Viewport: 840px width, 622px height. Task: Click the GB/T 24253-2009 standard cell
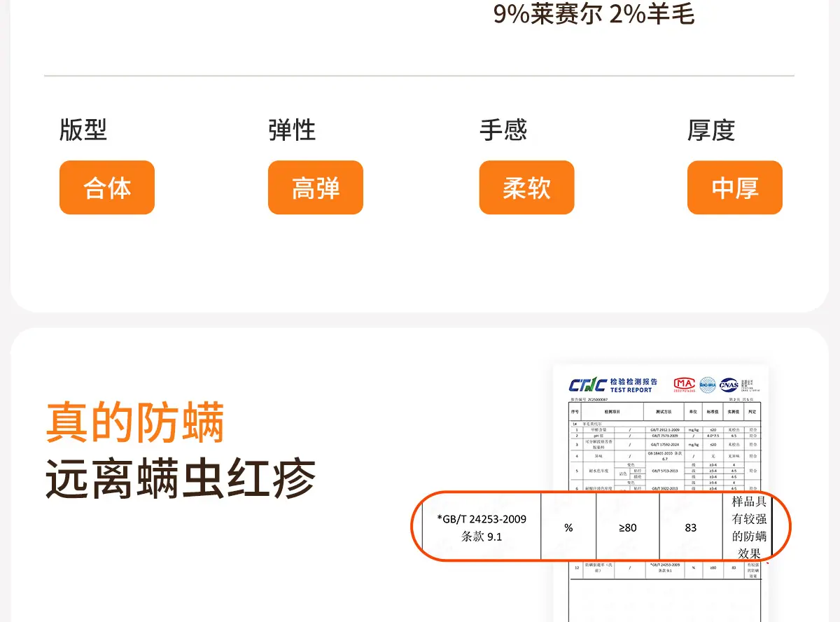pos(481,527)
